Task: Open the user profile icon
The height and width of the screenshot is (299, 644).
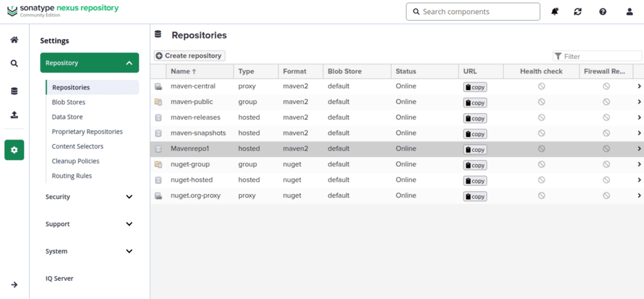Action: pyautogui.click(x=630, y=12)
